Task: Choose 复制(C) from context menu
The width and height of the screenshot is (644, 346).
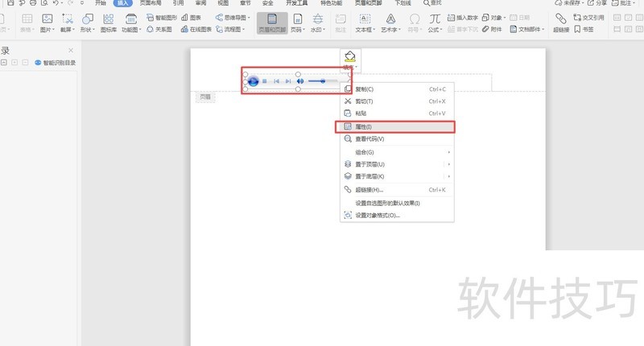Action: point(397,89)
